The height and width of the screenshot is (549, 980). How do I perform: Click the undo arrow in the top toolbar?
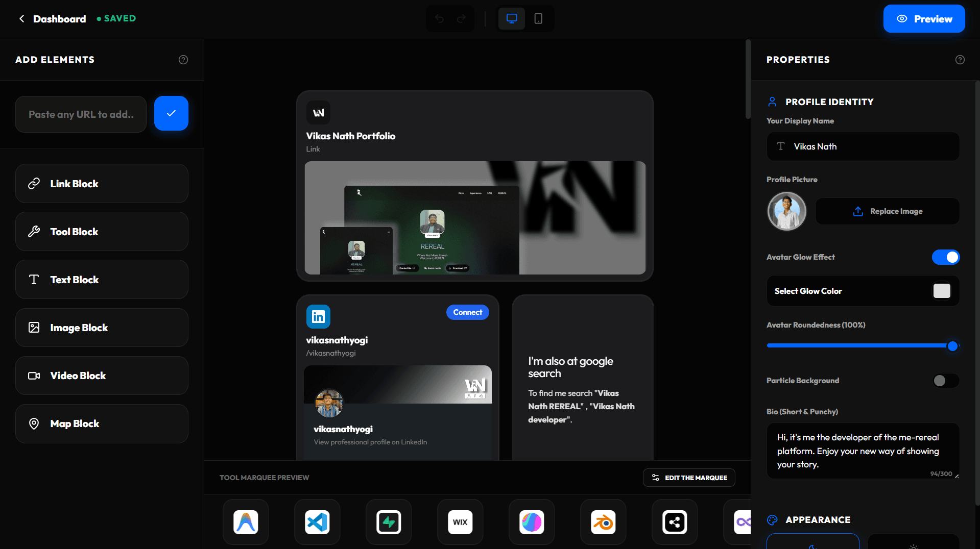point(439,18)
